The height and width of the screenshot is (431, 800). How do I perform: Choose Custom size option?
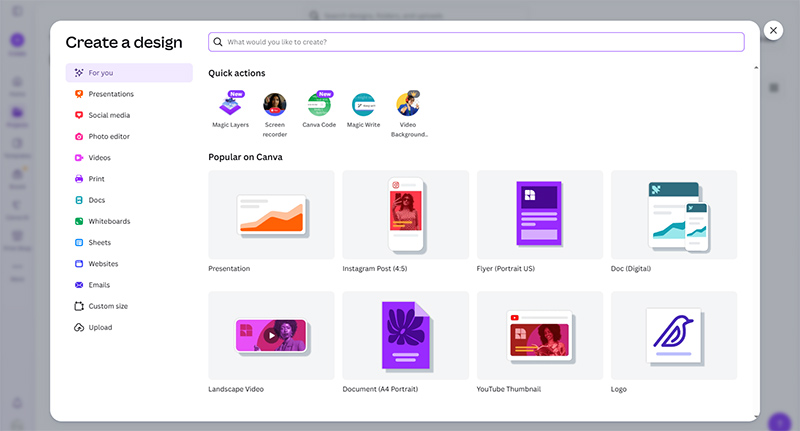[129, 306]
